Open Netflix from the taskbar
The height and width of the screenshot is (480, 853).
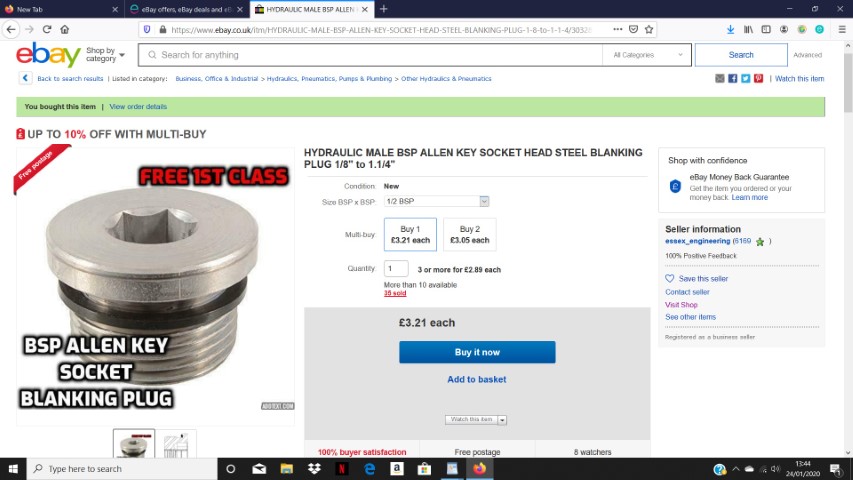[x=342, y=469]
